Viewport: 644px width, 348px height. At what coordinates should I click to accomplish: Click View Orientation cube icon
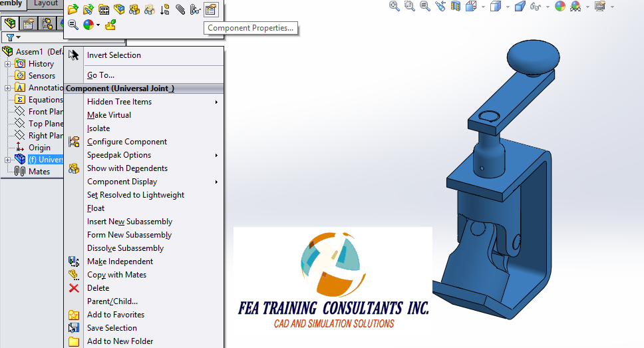click(471, 6)
